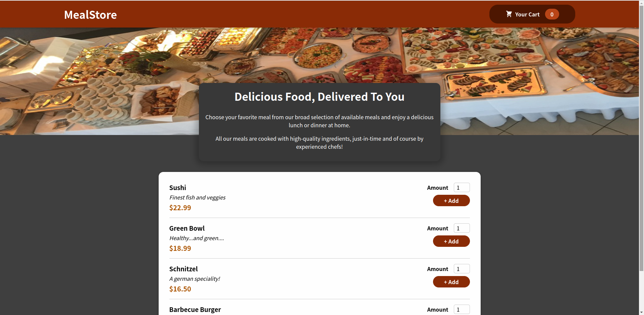This screenshot has width=644, height=315.
Task: Open Your Cart button
Action: point(532,14)
